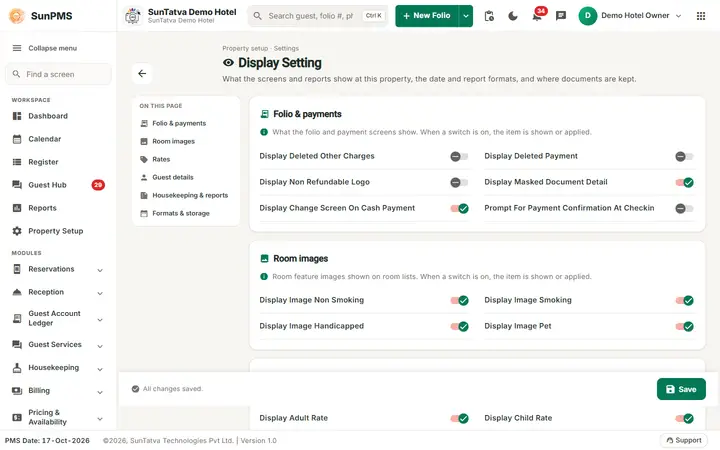Toggle Display Image Smoking switch

click(684, 300)
